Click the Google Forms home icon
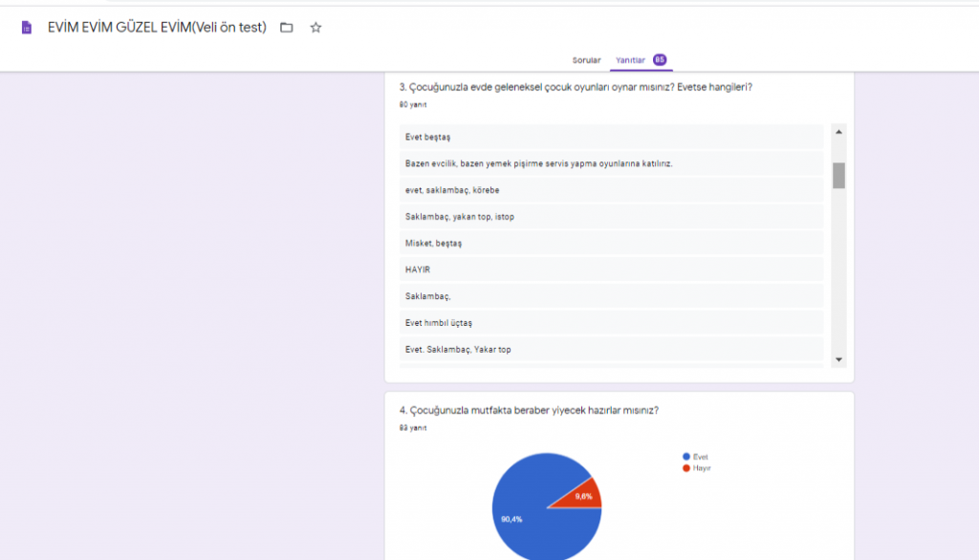This screenshot has height=560, width=979. 27,28
